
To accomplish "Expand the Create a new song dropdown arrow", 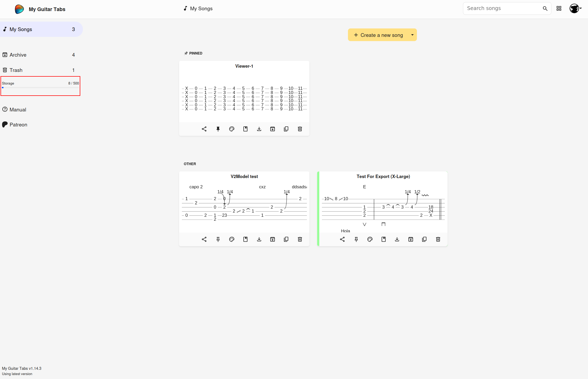I will point(412,35).
